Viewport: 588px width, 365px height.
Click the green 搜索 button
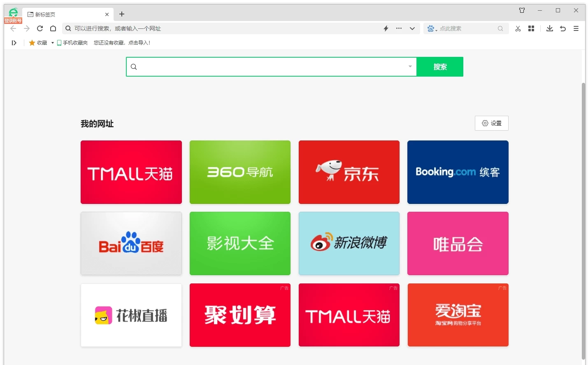440,67
